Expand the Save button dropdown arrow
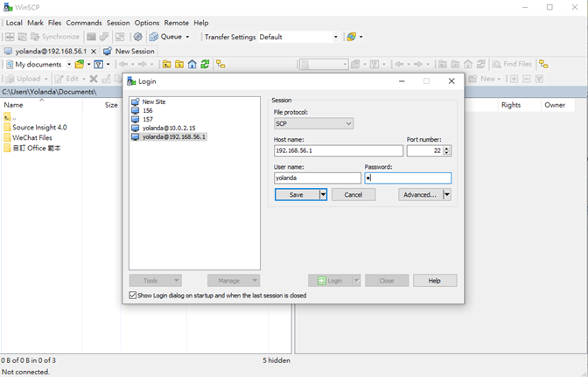This screenshot has width=588, height=377. (323, 194)
